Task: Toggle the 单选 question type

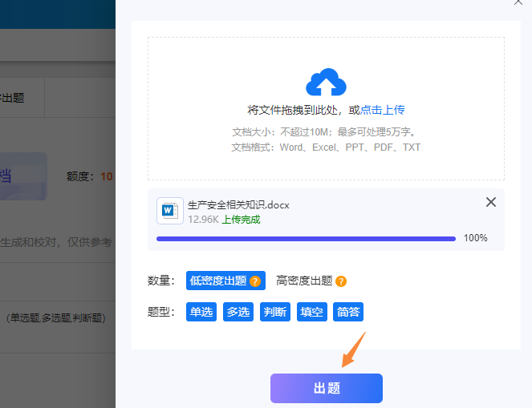Action: (201, 312)
